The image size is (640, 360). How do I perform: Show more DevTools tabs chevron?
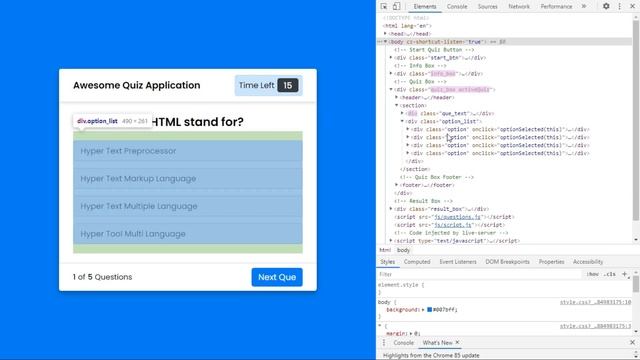[x=584, y=6]
